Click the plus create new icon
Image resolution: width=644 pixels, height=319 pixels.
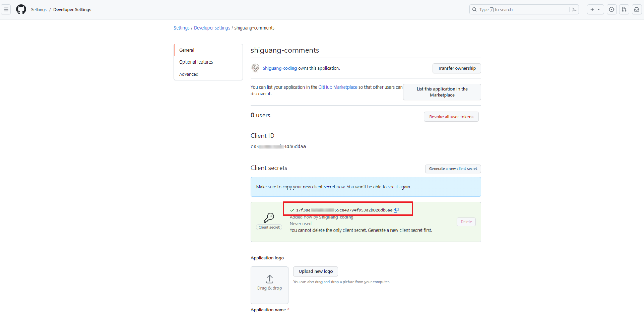592,10
